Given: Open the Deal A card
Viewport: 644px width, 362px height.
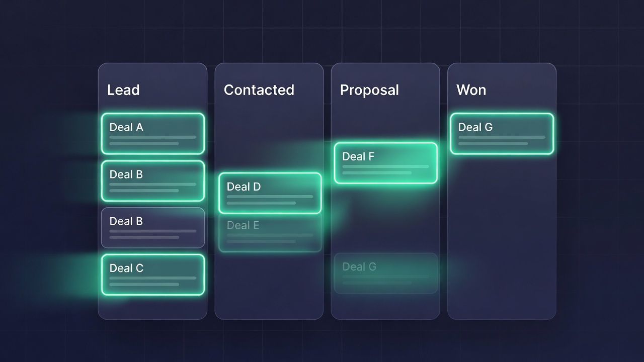Looking at the screenshot, I should tap(152, 133).
